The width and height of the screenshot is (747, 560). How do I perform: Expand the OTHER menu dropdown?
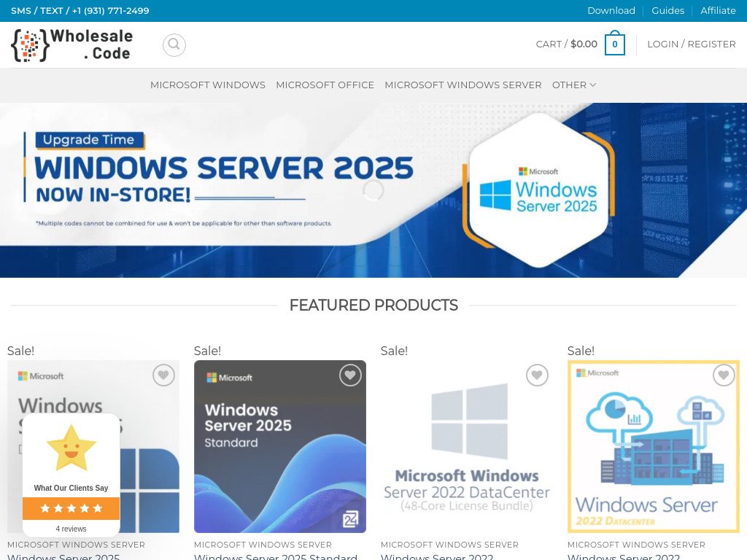pos(574,85)
